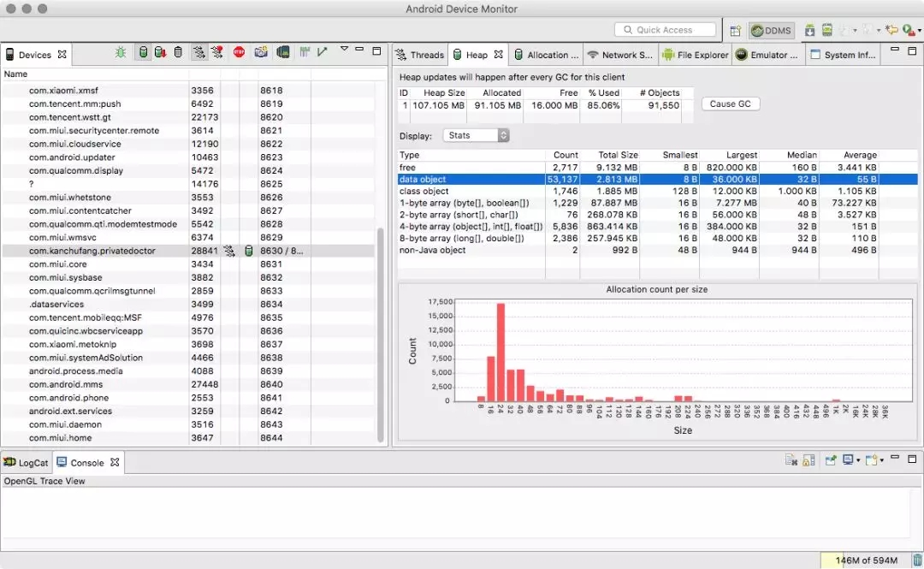Click the Heap ID 1 summary row
Screen dimensions: 924x569
[546, 105]
